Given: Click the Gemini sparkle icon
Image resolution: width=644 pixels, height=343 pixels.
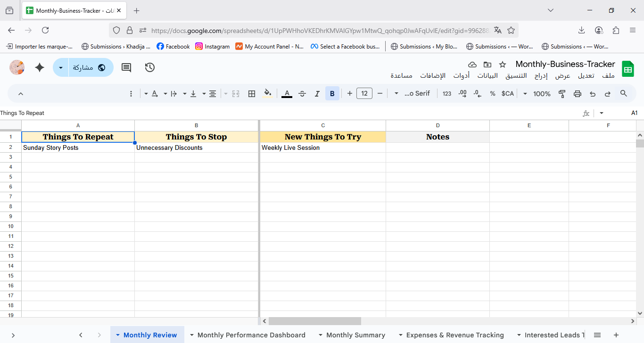Looking at the screenshot, I should (x=40, y=67).
